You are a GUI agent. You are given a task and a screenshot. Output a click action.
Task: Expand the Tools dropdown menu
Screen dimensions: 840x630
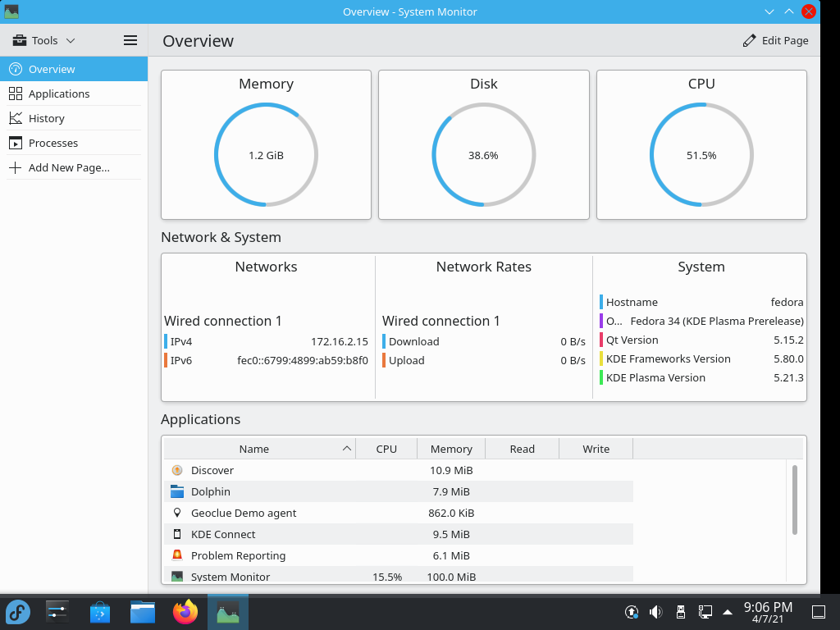tap(44, 40)
